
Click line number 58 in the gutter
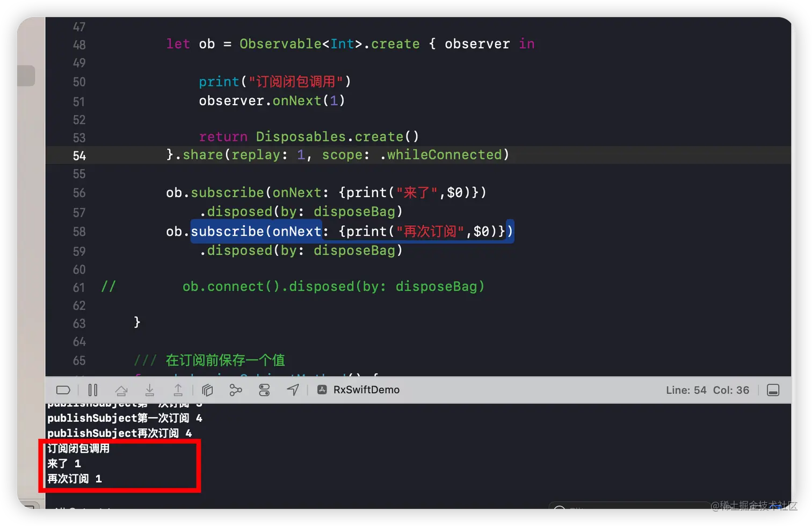coord(79,232)
